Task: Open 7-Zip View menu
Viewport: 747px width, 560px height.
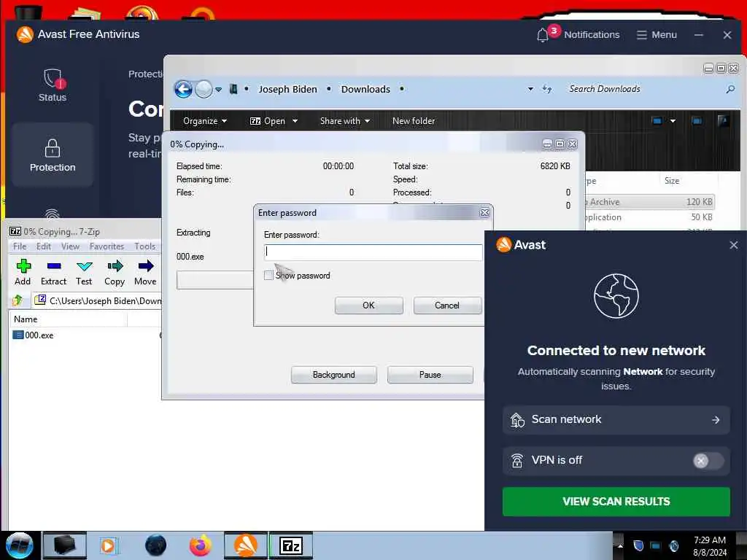Action: pos(70,246)
